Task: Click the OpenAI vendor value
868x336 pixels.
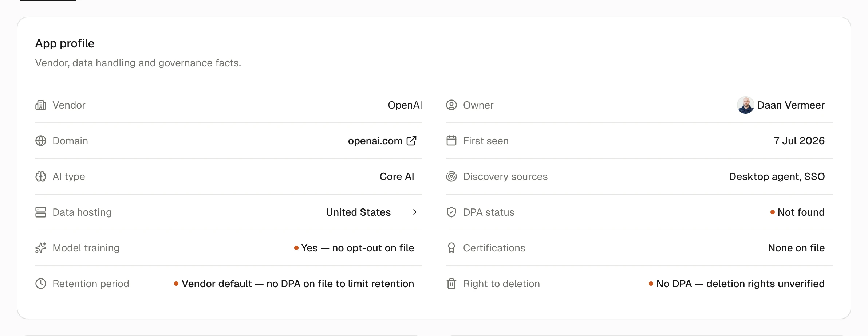Action: point(405,105)
